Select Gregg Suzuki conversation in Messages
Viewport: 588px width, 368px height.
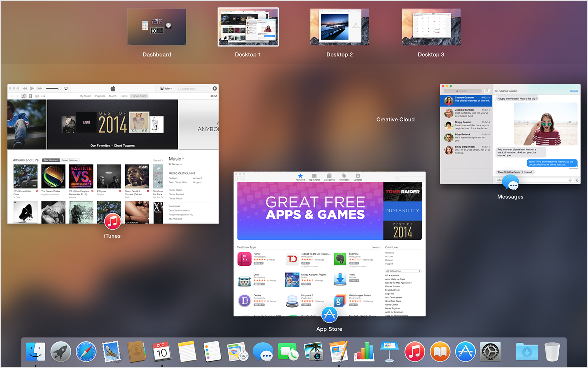pyautogui.click(x=466, y=125)
